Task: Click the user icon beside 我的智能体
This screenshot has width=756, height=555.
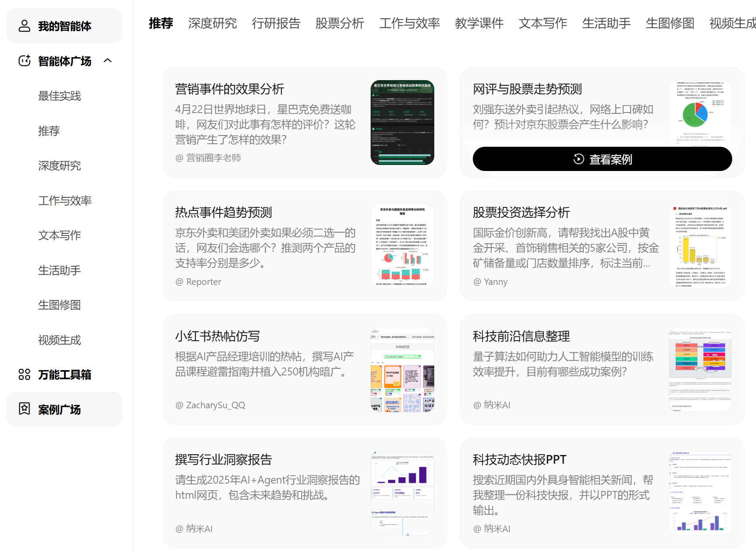Action: pyautogui.click(x=24, y=26)
